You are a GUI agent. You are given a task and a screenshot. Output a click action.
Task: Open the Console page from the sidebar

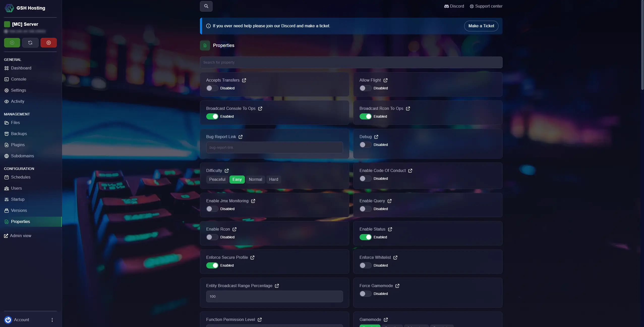pyautogui.click(x=18, y=79)
